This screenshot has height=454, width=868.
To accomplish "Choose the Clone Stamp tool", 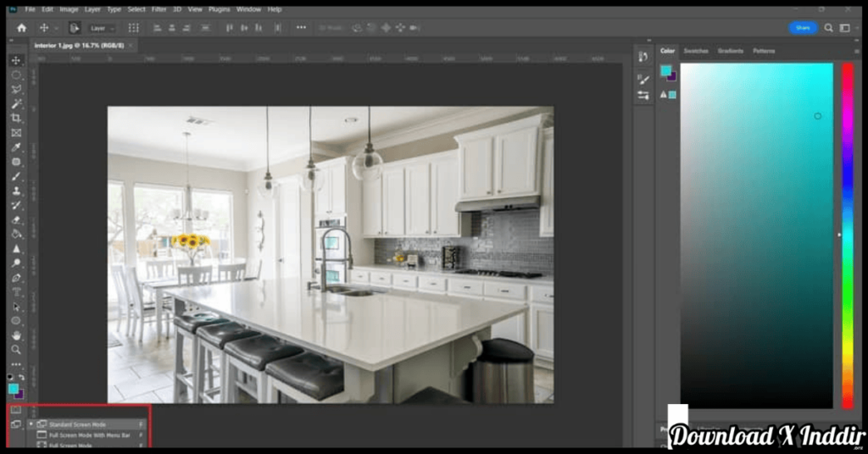I will [x=16, y=191].
